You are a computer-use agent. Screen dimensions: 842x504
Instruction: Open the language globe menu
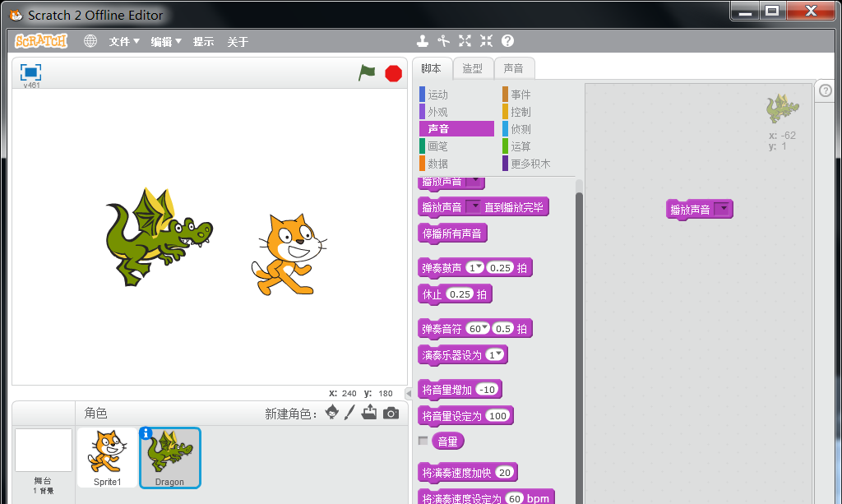pos(90,41)
